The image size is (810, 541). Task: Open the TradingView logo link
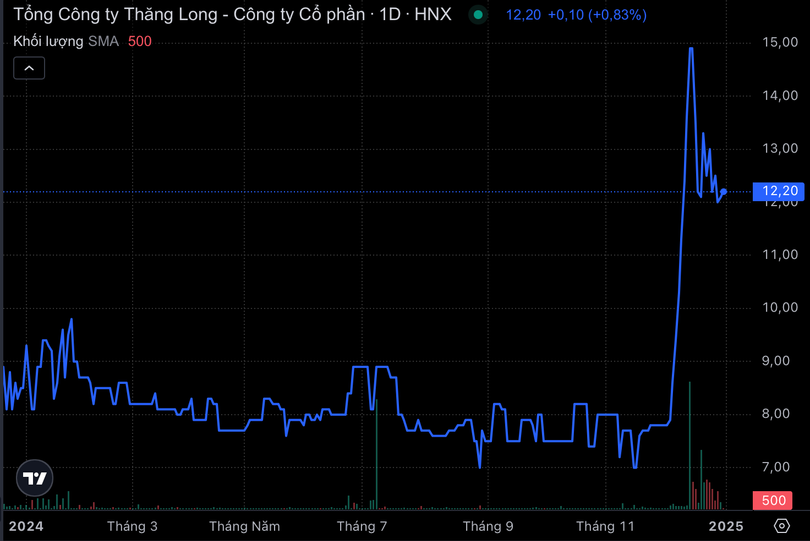[x=35, y=478]
